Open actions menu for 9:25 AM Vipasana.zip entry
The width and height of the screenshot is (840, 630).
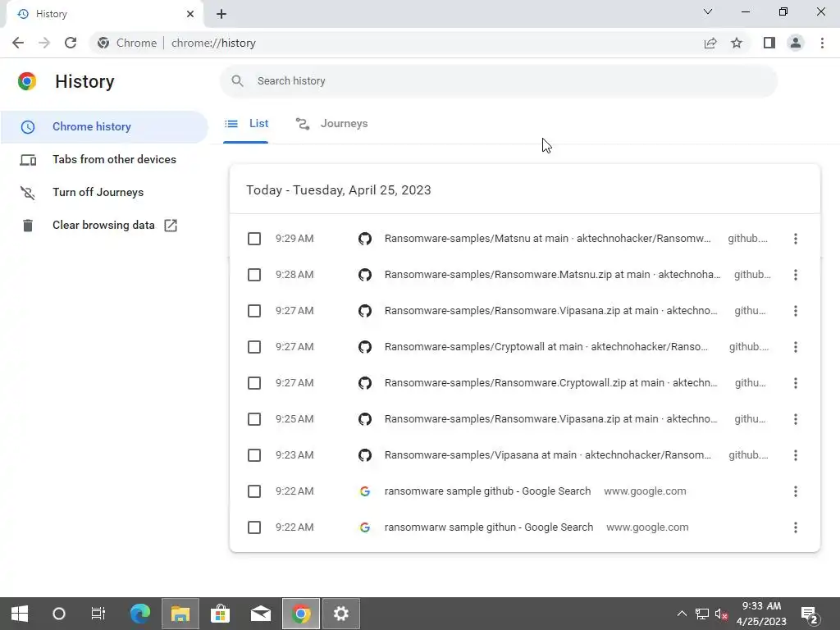tap(795, 419)
